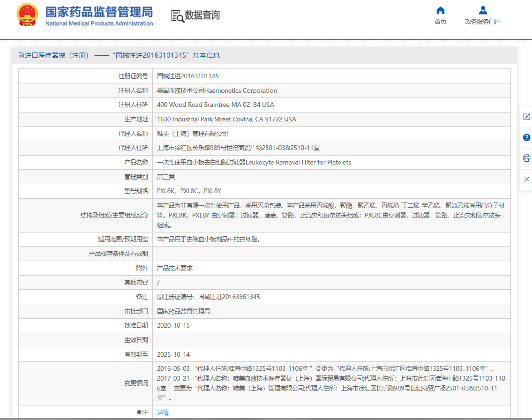Screen dimensions: 532x420
Task: Click the document icon before 进口医疗器械
Action: (x=21, y=55)
